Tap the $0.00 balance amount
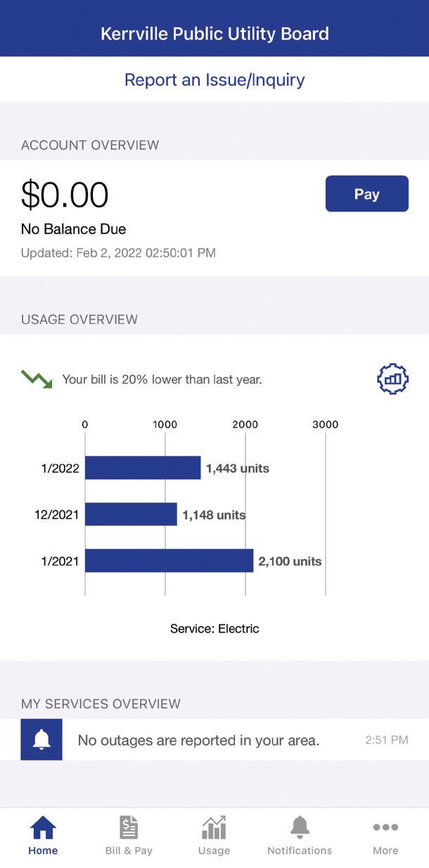Viewport: 429px width, 868px height. pyautogui.click(x=65, y=195)
